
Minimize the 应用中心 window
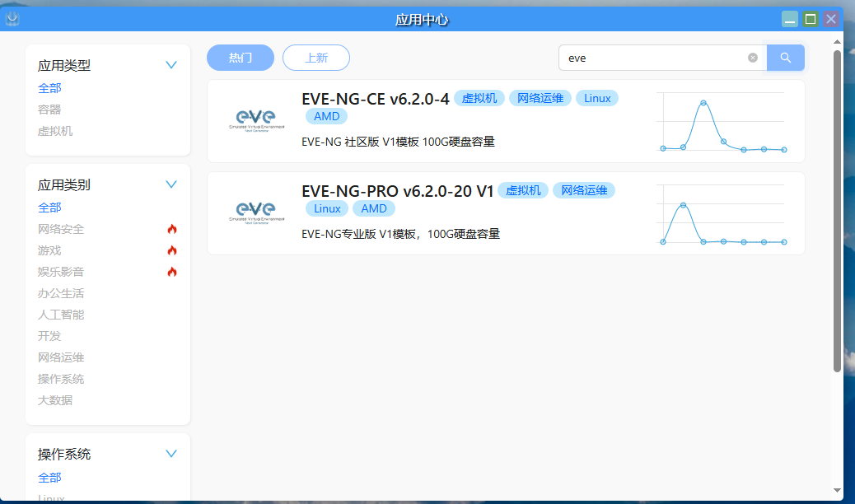(790, 19)
